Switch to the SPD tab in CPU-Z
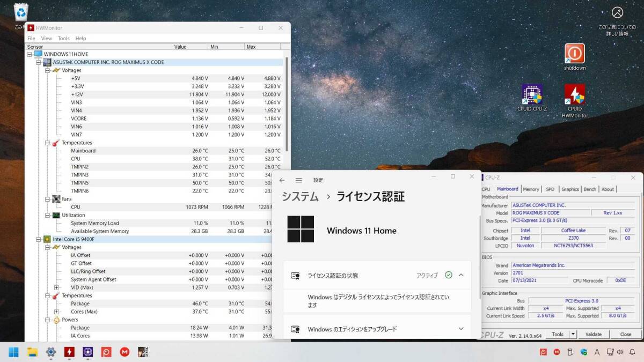The width and height of the screenshot is (644, 362). tap(550, 189)
